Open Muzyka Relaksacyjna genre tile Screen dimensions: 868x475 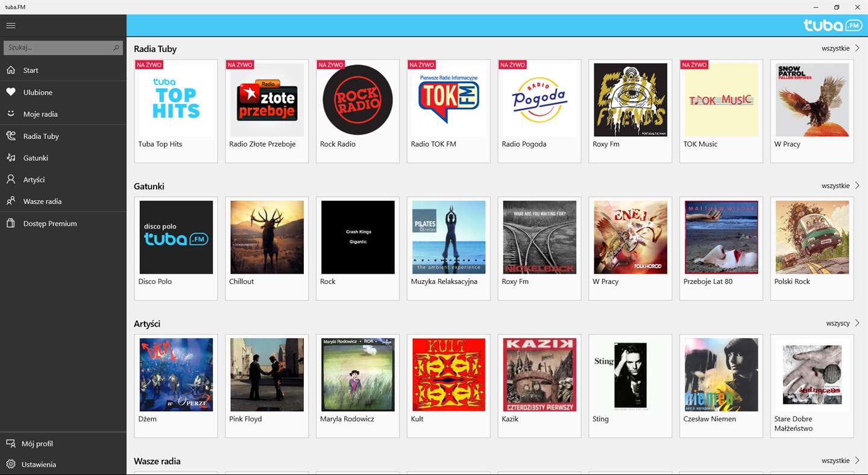[448, 248]
